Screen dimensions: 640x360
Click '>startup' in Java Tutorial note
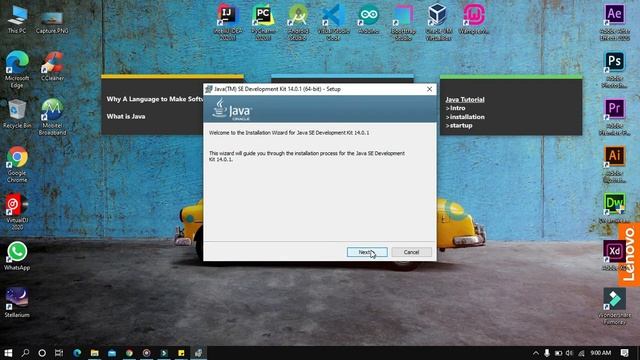[x=459, y=125]
